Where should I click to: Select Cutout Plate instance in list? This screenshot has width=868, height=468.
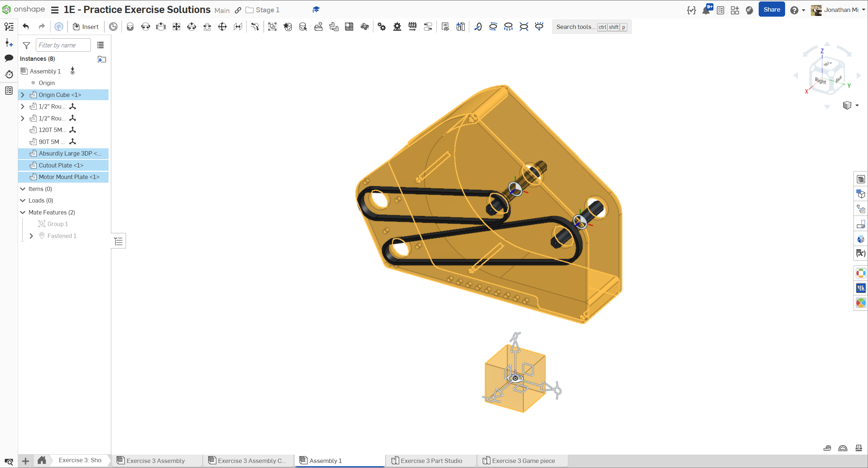click(61, 165)
